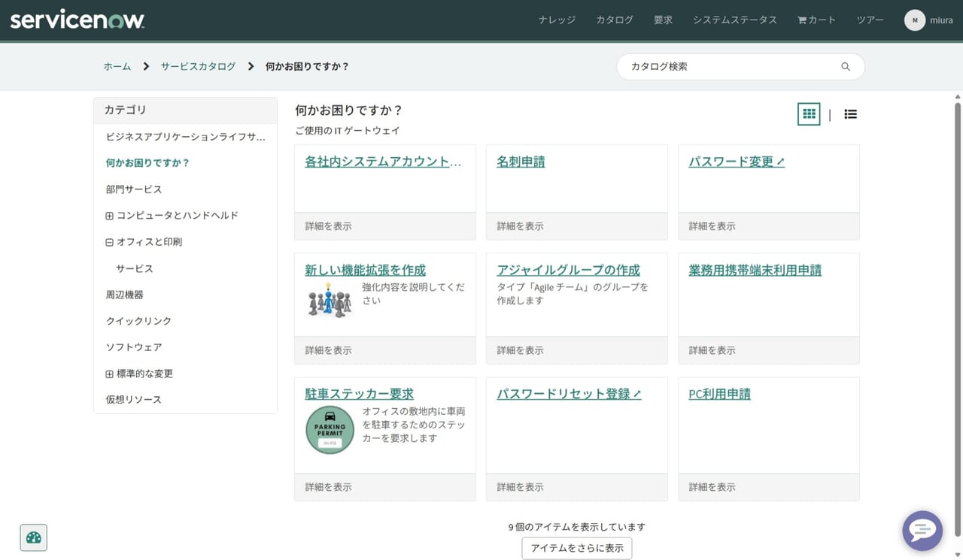Screen dimensions: 963x560
Task: Go to サービスカタログ breadcrumb
Action: click(x=198, y=66)
